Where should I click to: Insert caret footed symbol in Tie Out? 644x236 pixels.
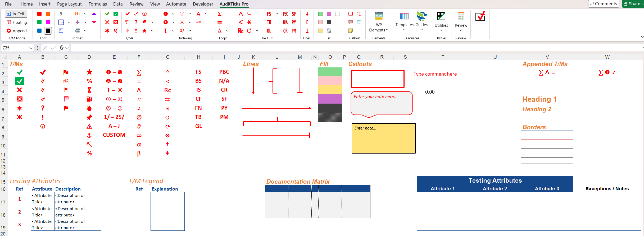pos(241,14)
